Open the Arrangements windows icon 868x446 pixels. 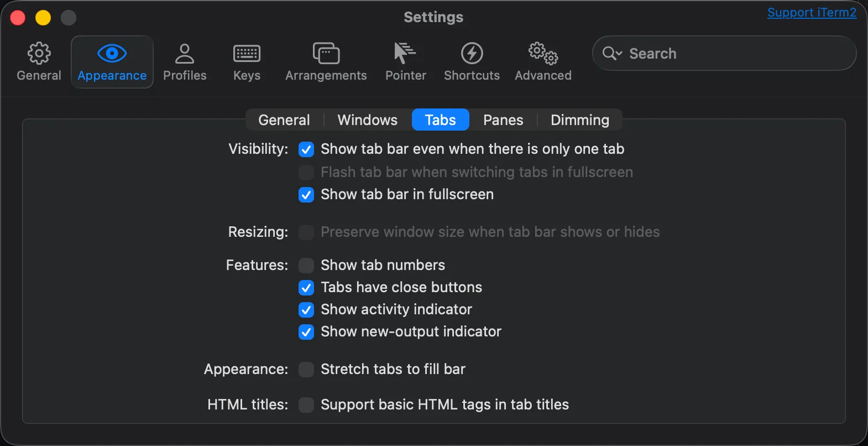point(326,54)
